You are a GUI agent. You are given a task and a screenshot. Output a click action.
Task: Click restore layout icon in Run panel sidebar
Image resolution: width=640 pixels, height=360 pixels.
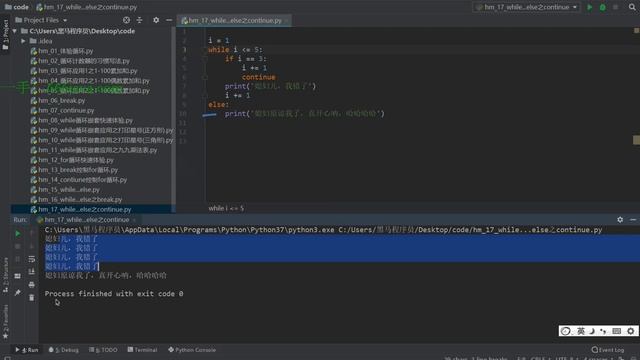click(18, 276)
